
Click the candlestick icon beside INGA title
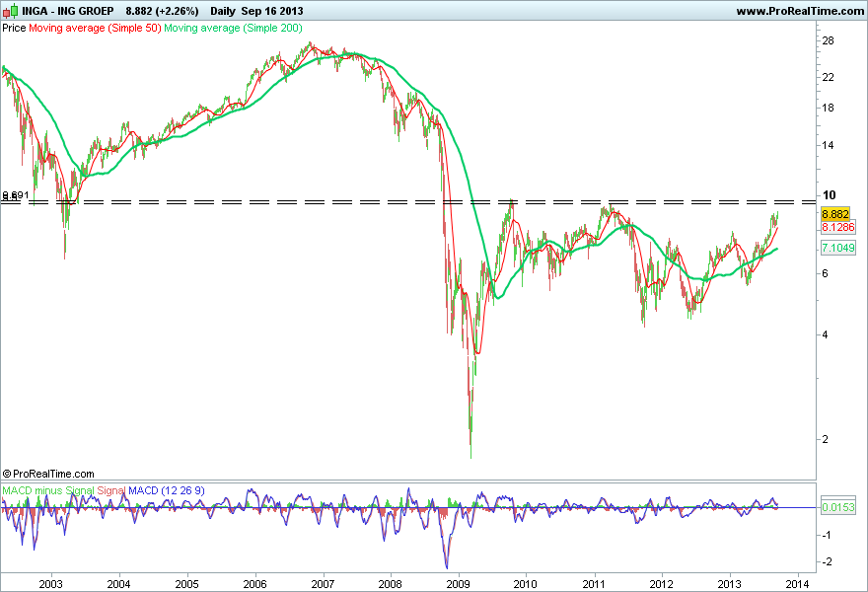click(x=10, y=11)
